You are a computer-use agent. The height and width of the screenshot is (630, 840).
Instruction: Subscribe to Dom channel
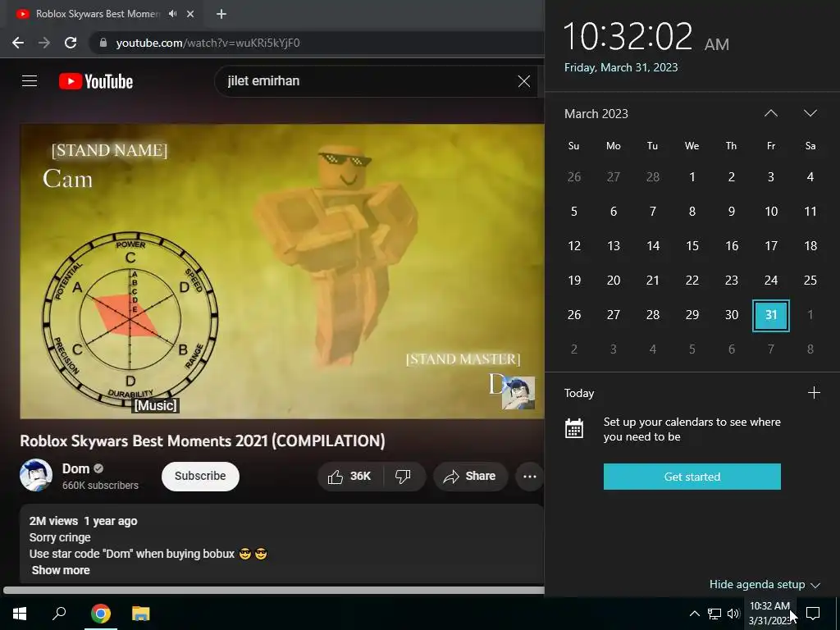200,477
